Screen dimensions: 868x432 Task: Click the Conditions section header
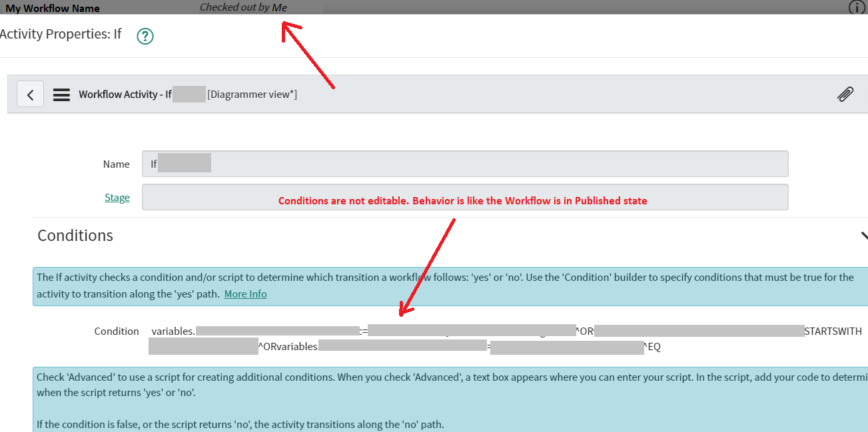click(x=75, y=235)
